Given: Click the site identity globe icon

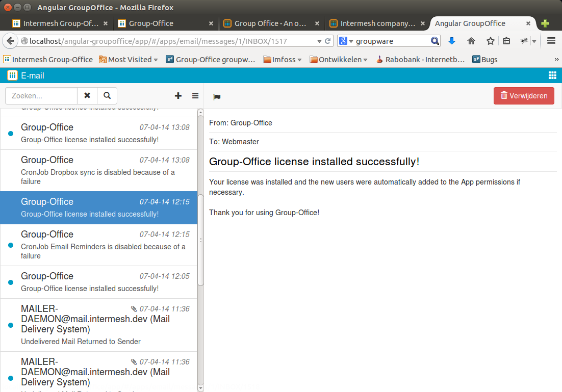Looking at the screenshot, I should 24,41.
